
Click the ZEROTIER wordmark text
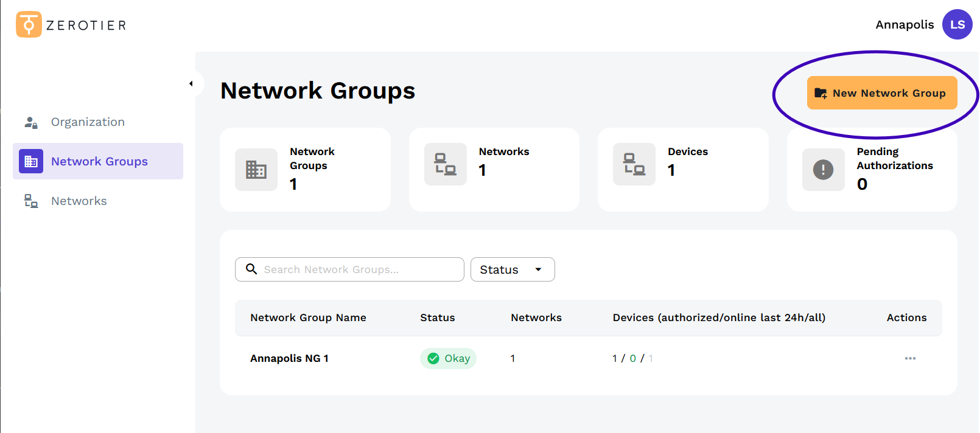coord(86,25)
